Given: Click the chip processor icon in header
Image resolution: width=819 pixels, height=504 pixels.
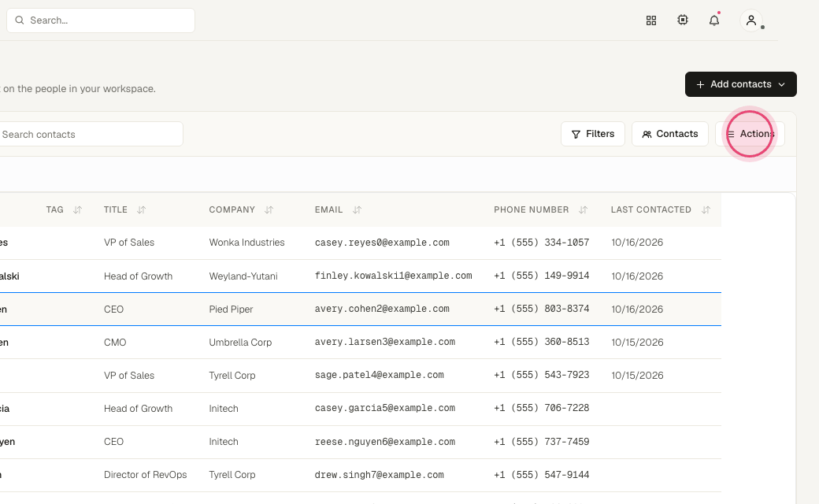Looking at the screenshot, I should 683,20.
